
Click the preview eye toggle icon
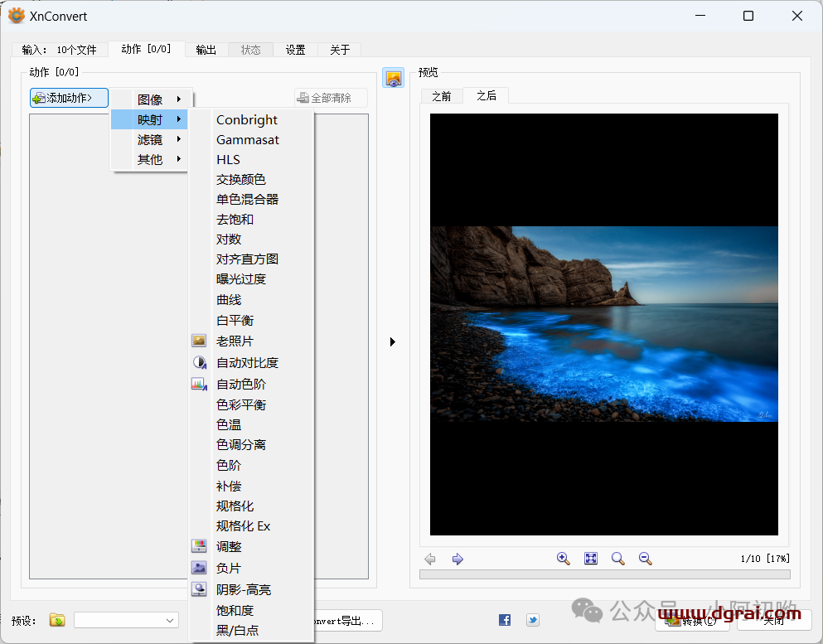point(393,78)
